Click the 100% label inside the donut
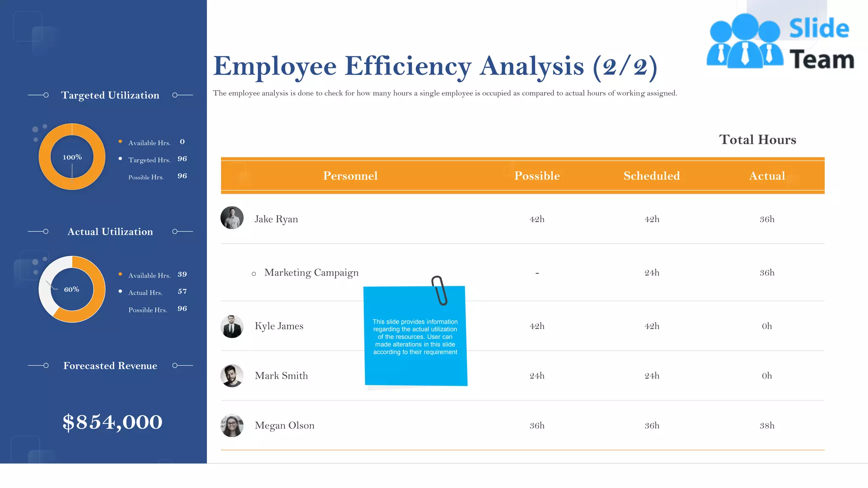 click(x=72, y=157)
